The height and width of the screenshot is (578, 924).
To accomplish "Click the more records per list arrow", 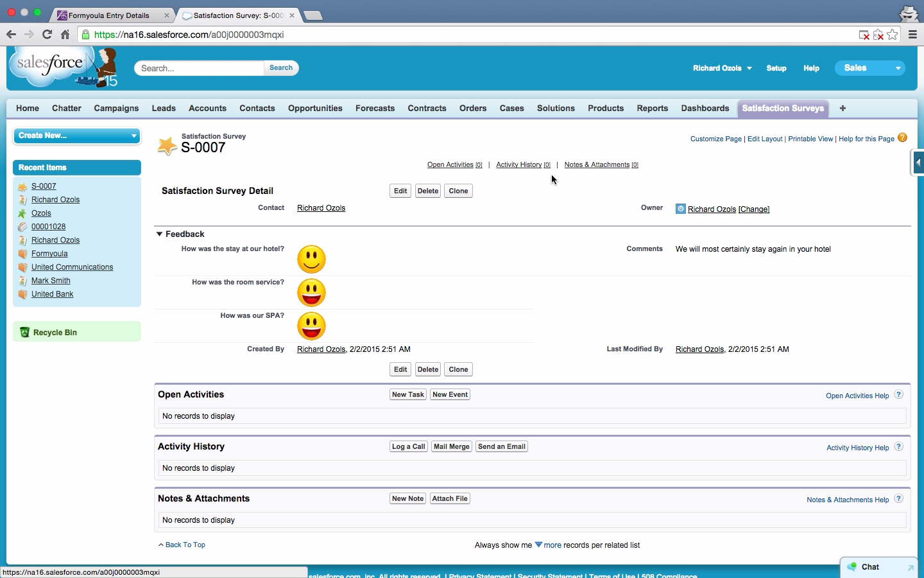I will (538, 545).
